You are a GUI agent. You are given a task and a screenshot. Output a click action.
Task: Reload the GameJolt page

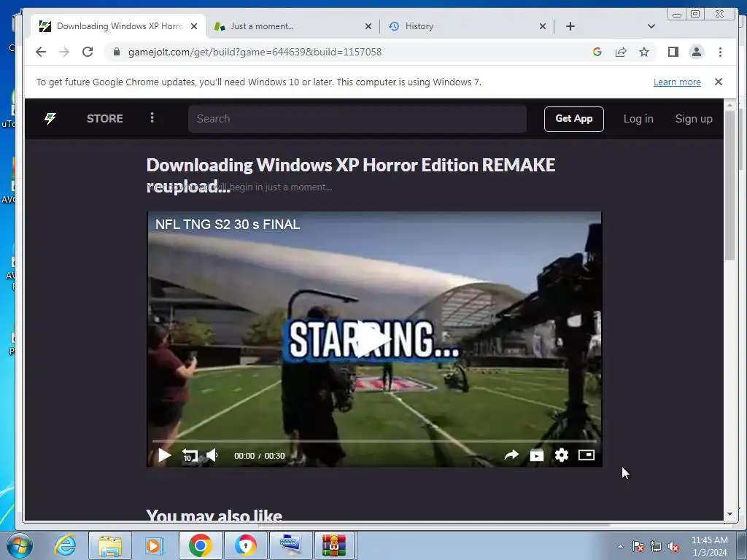point(88,52)
